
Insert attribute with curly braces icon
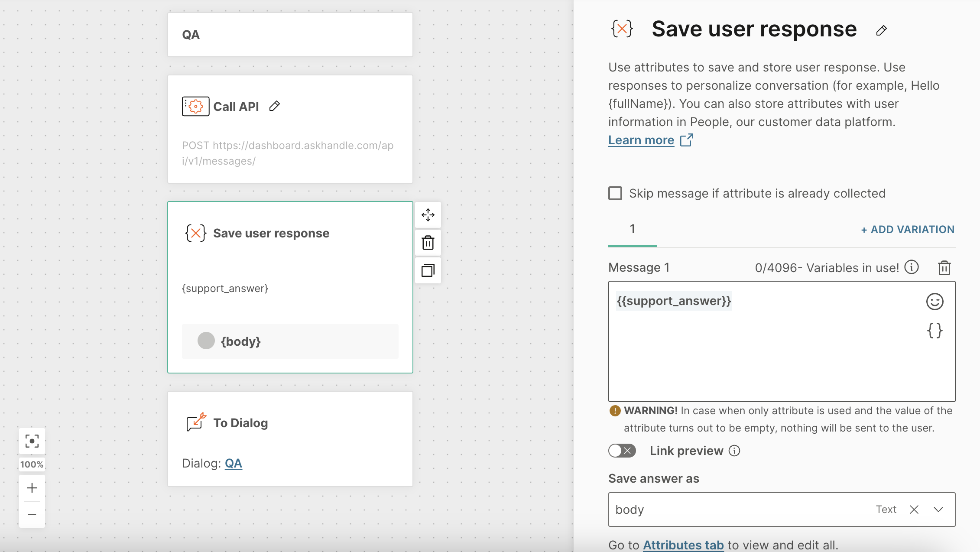coord(935,331)
